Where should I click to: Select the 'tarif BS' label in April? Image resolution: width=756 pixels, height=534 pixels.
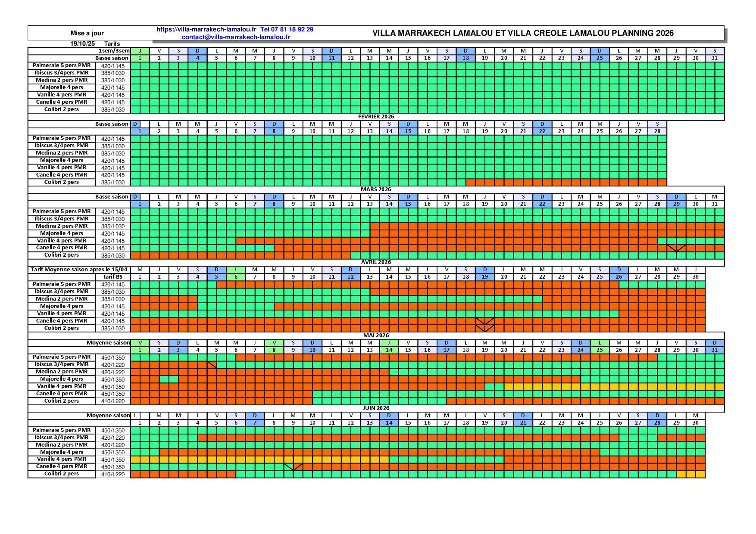point(112,277)
